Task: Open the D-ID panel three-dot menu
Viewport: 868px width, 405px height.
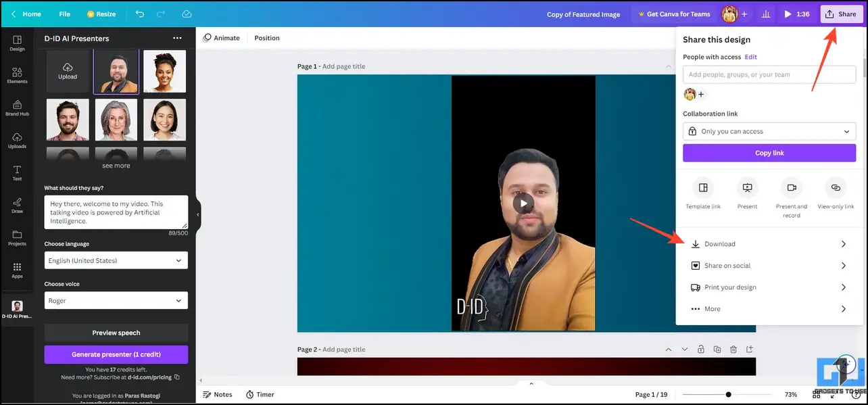Action: pos(177,39)
